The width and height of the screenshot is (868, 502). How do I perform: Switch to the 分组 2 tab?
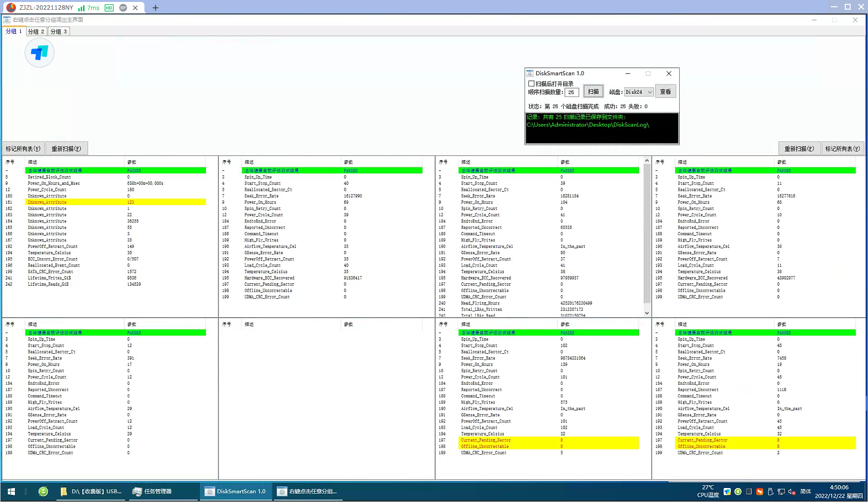pyautogui.click(x=36, y=31)
